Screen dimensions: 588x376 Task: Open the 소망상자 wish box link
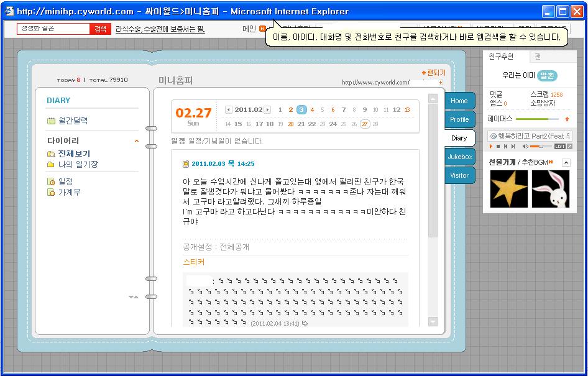coord(543,103)
